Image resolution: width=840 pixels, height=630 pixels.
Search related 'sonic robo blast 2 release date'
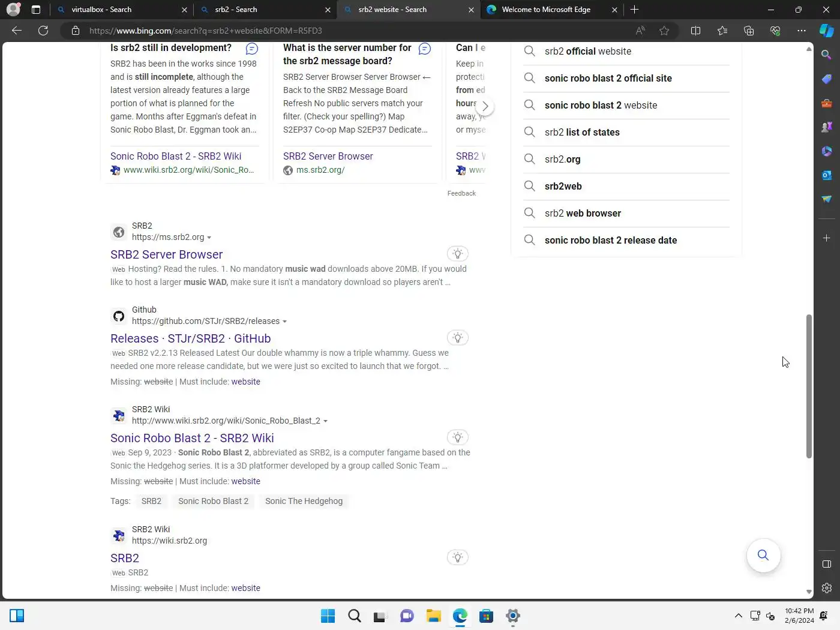click(626, 241)
